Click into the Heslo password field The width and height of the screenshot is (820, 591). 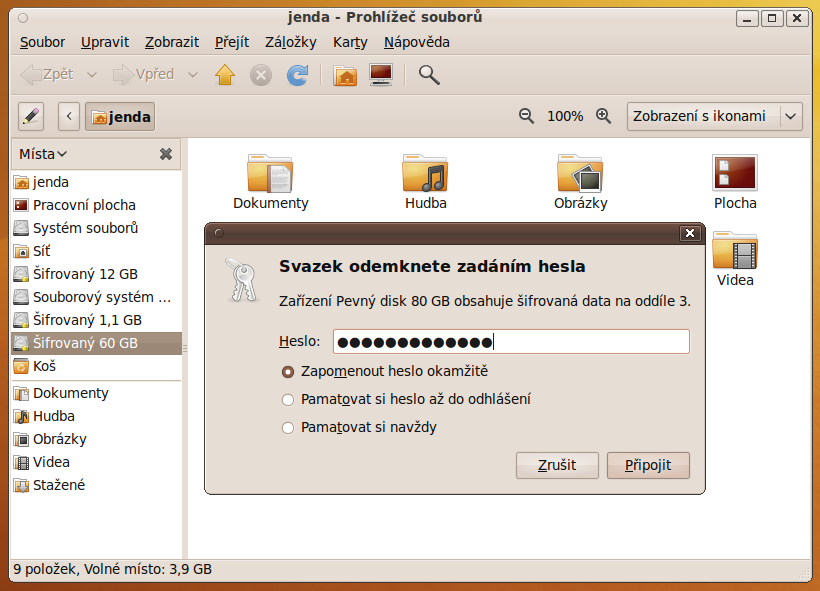[x=511, y=342]
